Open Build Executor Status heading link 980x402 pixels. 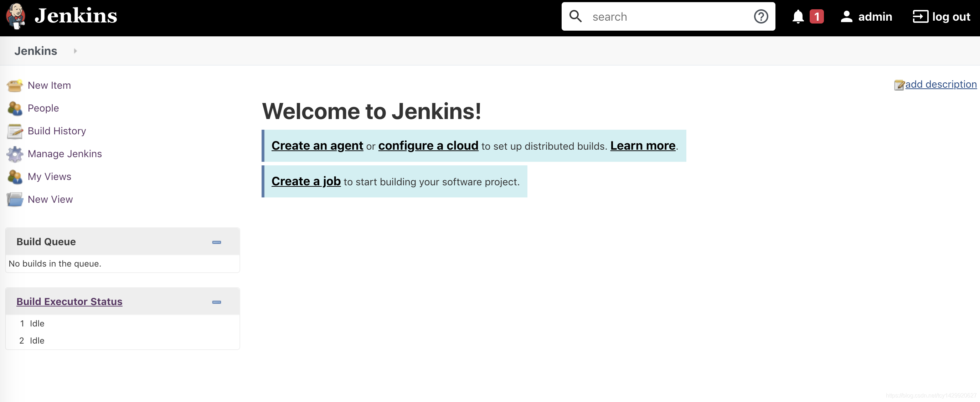click(69, 301)
